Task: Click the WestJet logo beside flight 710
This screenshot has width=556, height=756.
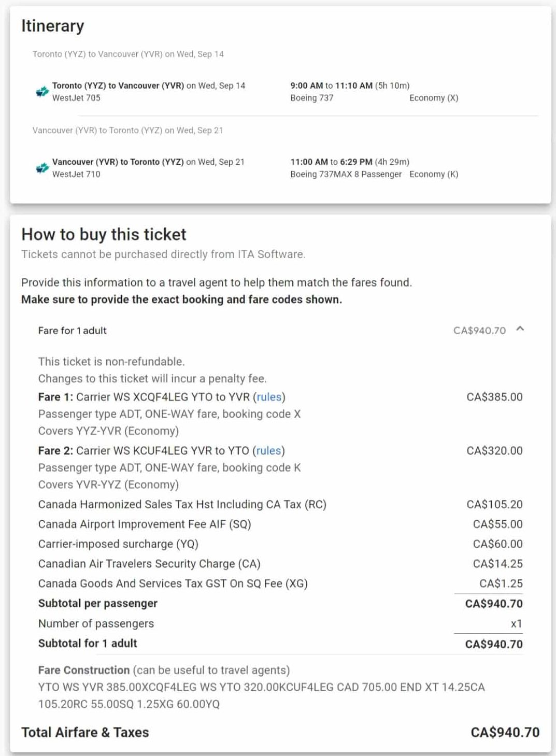Action: 42,168
